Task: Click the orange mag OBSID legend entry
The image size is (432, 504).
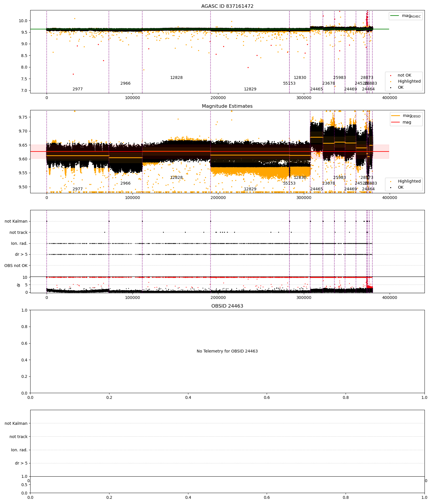Action: (x=406, y=116)
